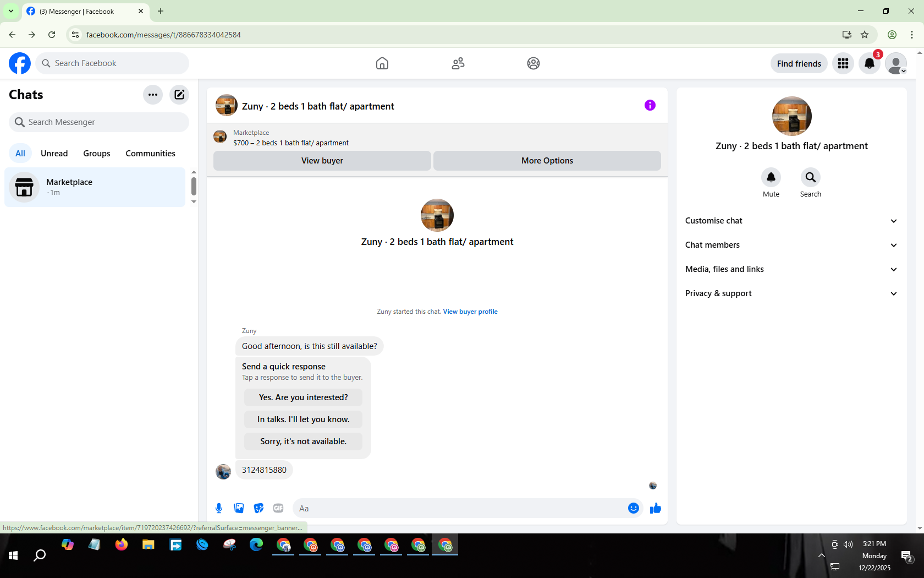Send a voice clip with microphone icon
Screen dimensions: 924x578
coord(219,508)
